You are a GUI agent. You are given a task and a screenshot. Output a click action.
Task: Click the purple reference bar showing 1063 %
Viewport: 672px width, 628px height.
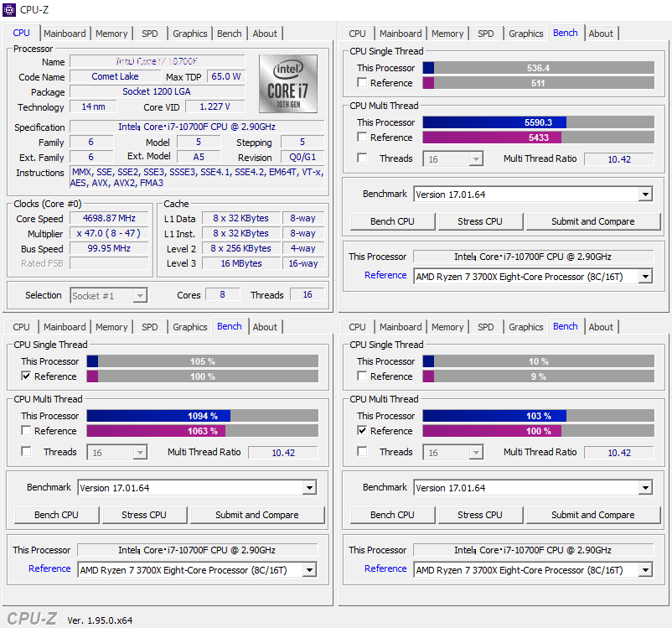[202, 431]
